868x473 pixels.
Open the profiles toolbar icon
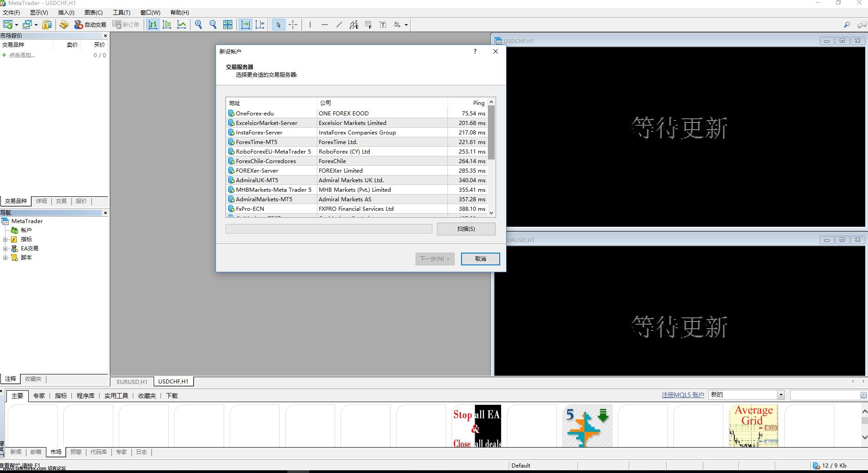click(27, 25)
